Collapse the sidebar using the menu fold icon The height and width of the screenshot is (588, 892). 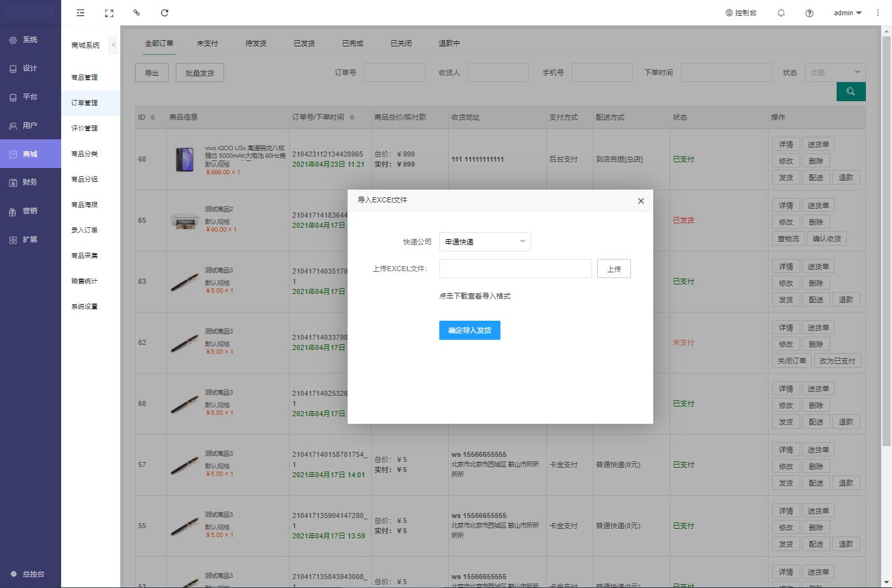pyautogui.click(x=80, y=13)
